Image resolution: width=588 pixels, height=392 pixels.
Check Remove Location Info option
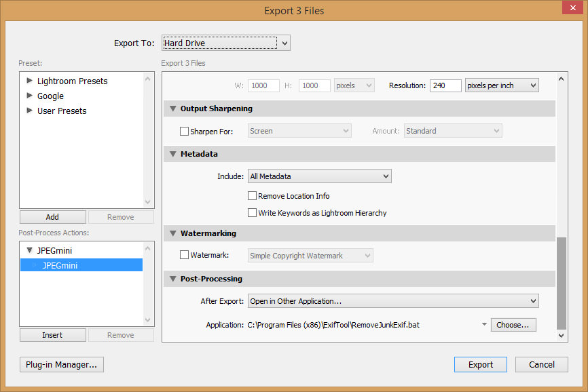[253, 196]
